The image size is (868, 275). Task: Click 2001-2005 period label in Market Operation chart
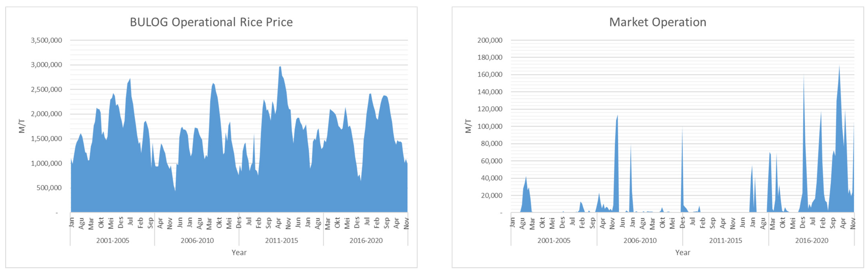(x=554, y=241)
